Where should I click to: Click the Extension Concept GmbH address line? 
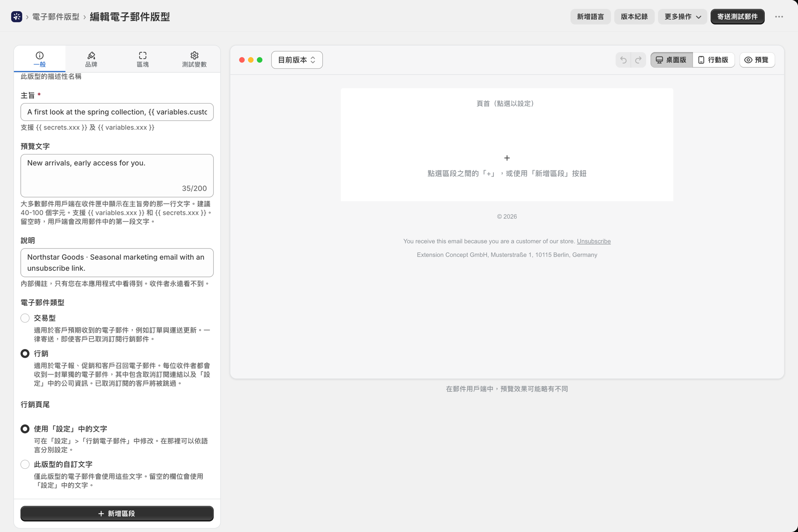[507, 255]
